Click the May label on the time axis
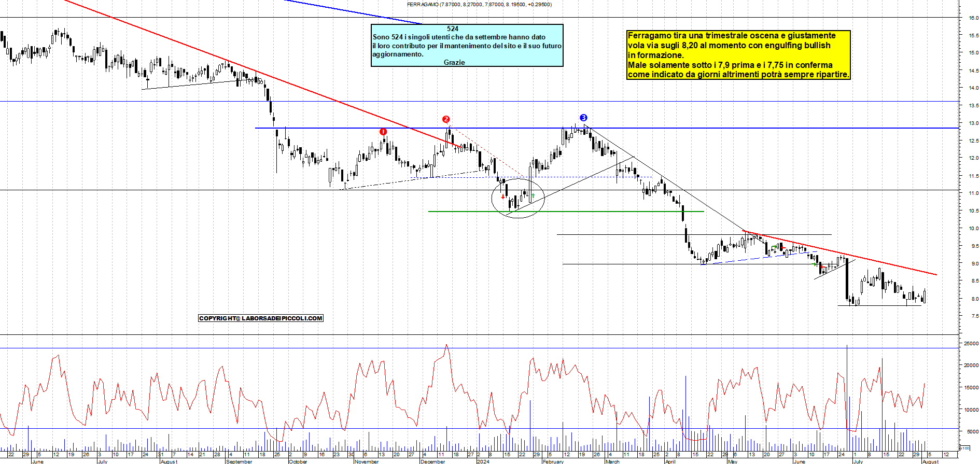 click(732, 461)
